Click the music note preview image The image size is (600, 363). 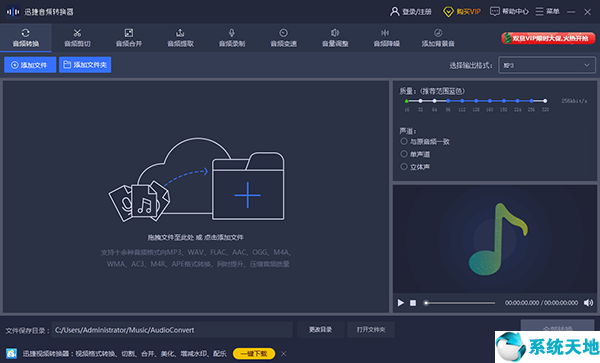(x=498, y=239)
